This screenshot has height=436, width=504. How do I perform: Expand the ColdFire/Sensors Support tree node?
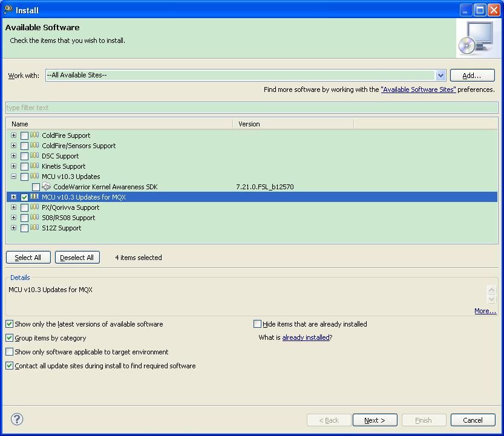pyautogui.click(x=13, y=146)
